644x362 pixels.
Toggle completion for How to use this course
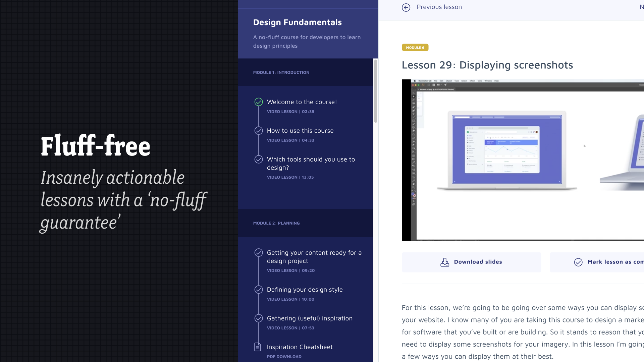click(x=258, y=130)
